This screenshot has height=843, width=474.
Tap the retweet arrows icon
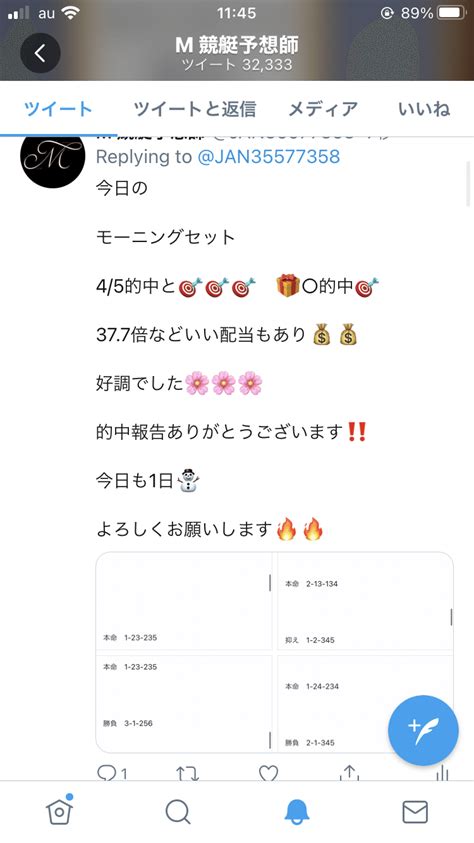tap(188, 774)
